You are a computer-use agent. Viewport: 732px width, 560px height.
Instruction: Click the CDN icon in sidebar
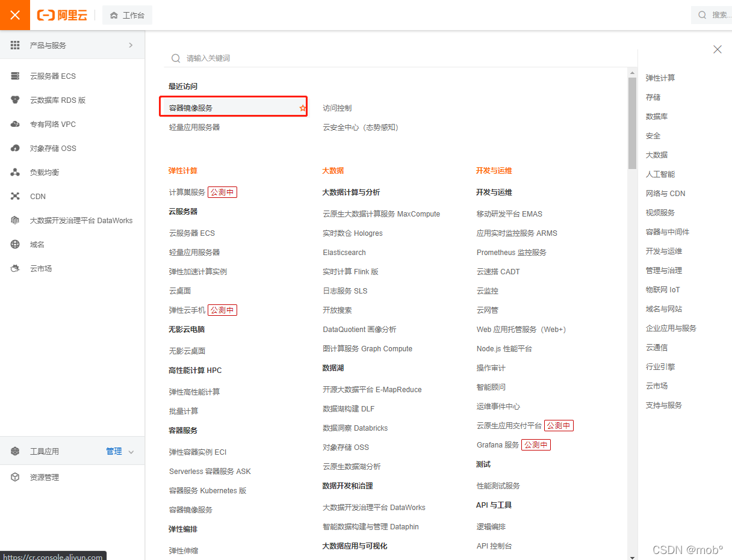(x=15, y=196)
